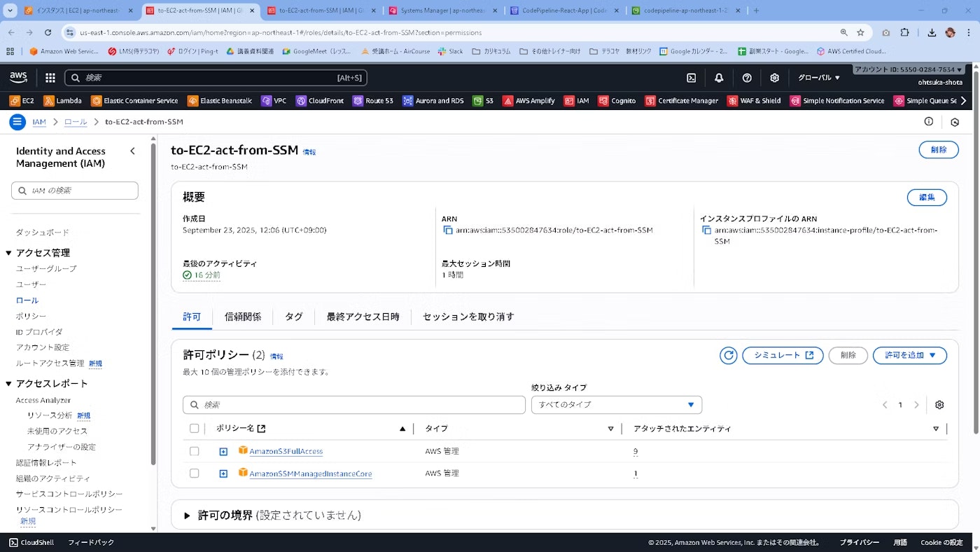Image resolution: width=980 pixels, height=552 pixels.
Task: Open the policy table settings gear
Action: (939, 405)
